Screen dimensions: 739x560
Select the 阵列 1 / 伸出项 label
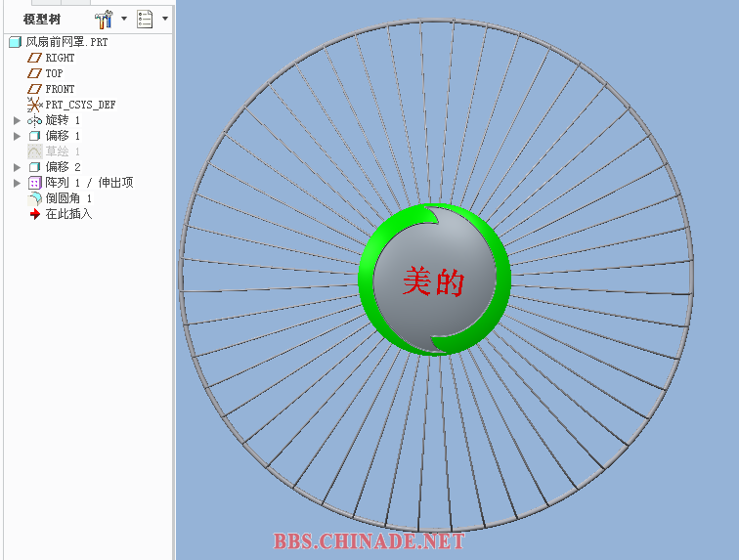click(x=90, y=183)
